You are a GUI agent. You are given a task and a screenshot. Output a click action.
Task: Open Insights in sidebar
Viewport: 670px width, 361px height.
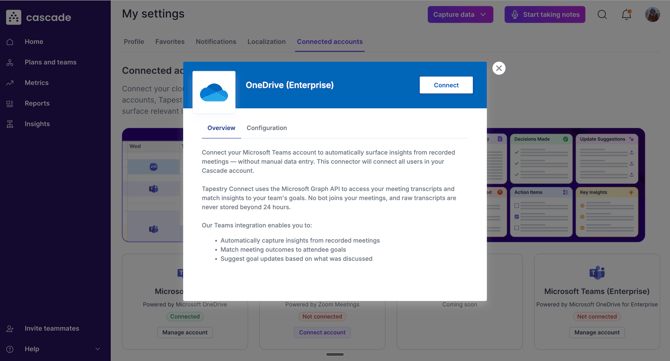coord(37,124)
